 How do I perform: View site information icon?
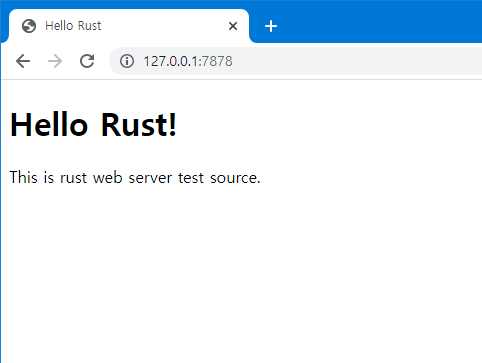click(x=127, y=61)
